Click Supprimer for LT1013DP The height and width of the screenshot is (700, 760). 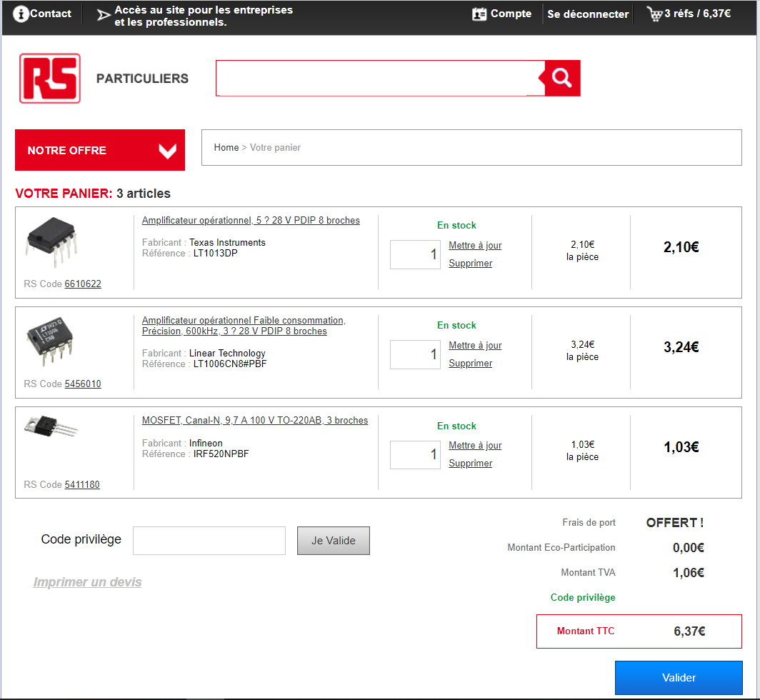(470, 264)
